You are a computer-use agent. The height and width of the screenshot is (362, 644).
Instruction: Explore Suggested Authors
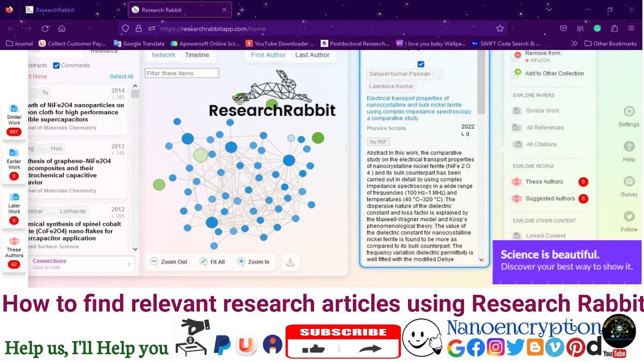549,199
